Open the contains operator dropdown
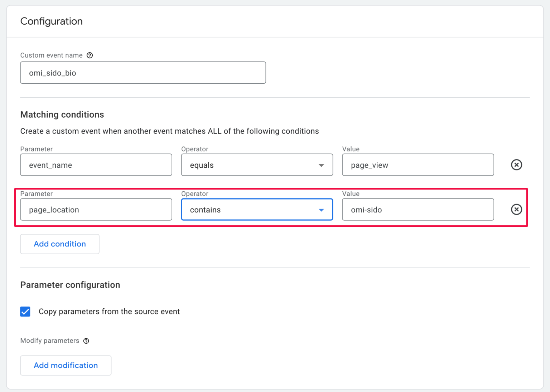 click(257, 210)
